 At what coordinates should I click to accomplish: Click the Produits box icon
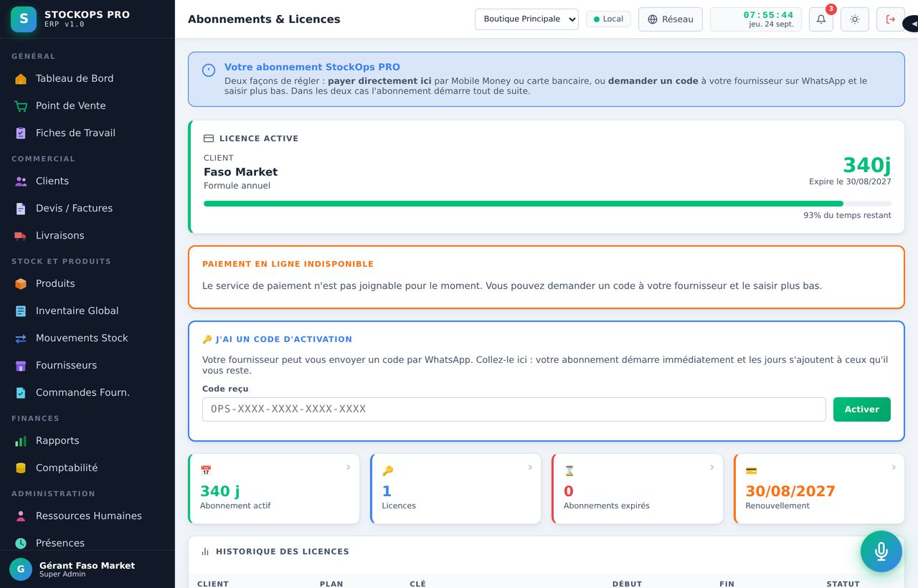pos(21,284)
